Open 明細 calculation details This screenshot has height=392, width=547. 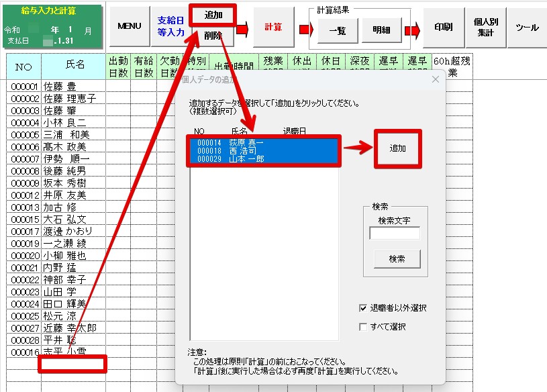tap(381, 30)
